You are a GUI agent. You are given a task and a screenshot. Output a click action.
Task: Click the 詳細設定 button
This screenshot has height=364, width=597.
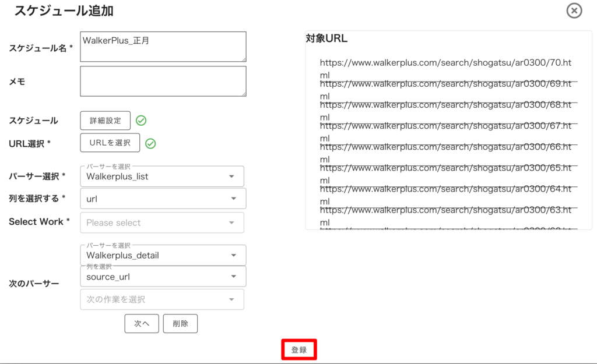(106, 121)
